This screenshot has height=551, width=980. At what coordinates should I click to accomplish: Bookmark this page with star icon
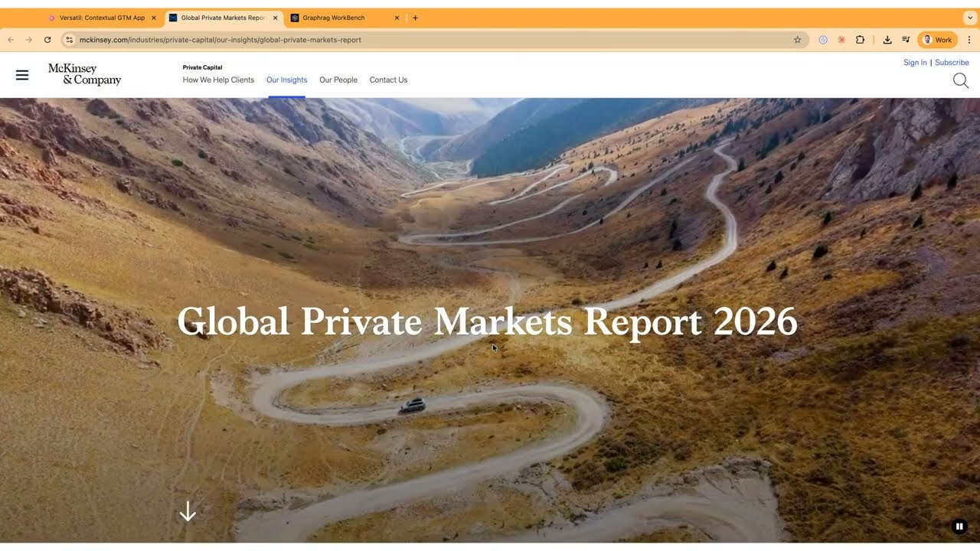click(797, 40)
